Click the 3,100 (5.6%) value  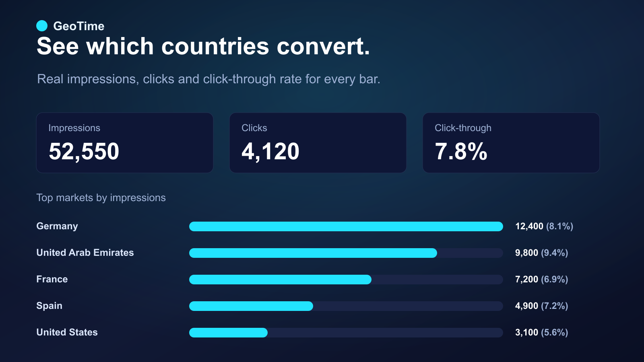tap(542, 333)
